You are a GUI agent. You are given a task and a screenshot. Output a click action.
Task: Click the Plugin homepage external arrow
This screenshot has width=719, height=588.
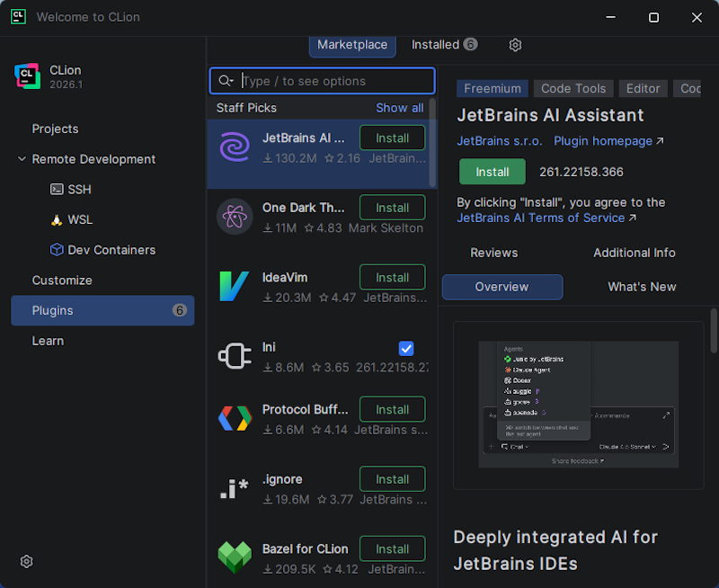(660, 141)
